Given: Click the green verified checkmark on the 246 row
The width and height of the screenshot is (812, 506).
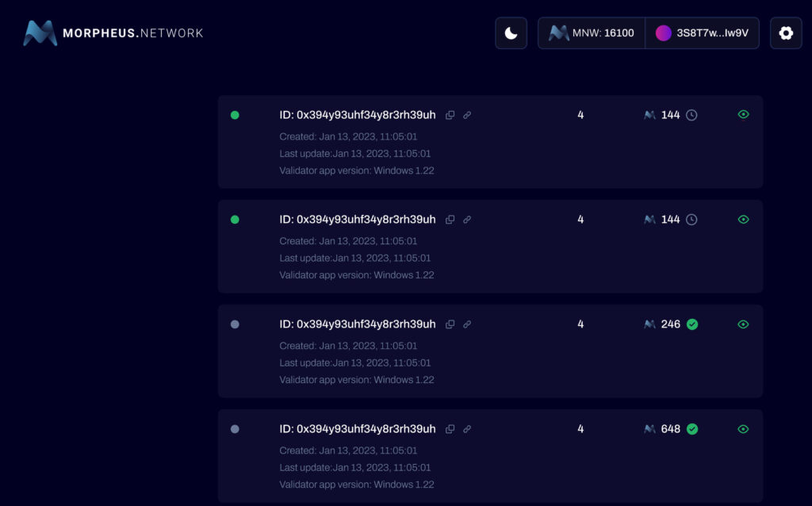Looking at the screenshot, I should pyautogui.click(x=691, y=324).
